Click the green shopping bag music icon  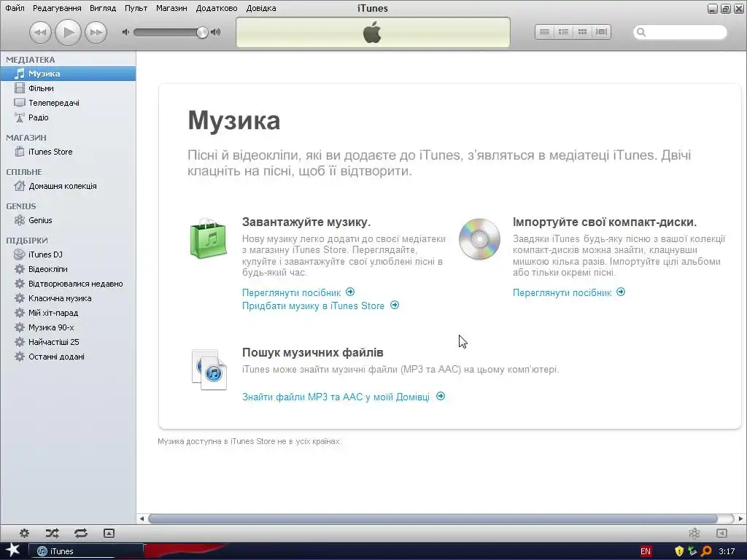[208, 238]
